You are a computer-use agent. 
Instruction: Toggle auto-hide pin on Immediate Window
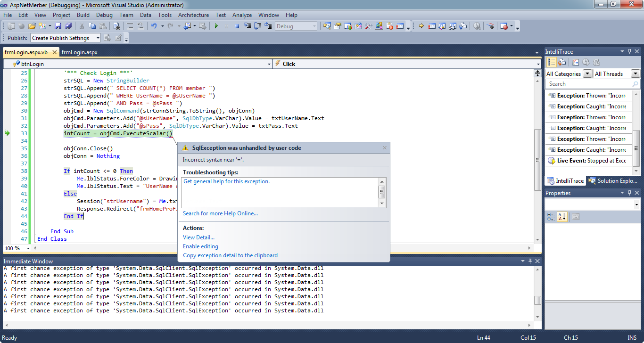[529, 261]
